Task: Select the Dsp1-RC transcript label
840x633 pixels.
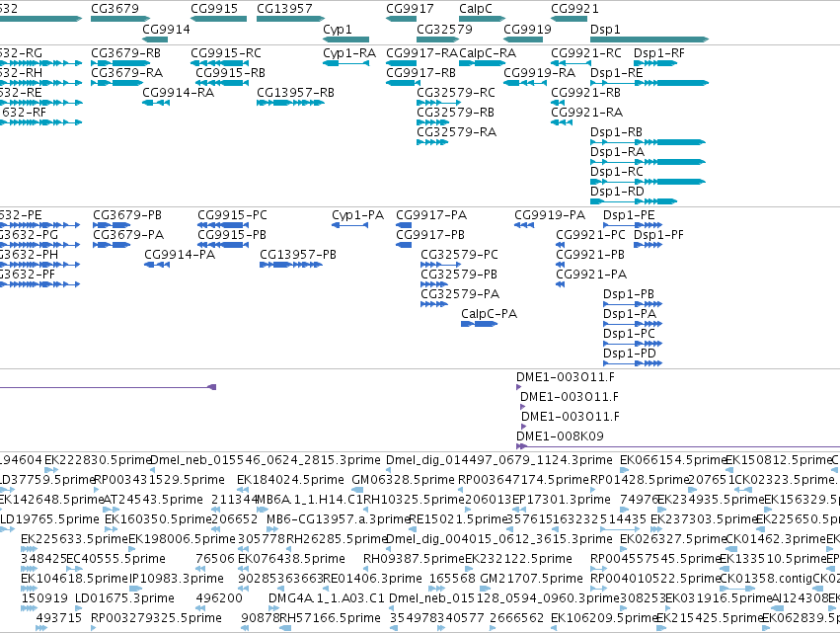Action: point(617,172)
